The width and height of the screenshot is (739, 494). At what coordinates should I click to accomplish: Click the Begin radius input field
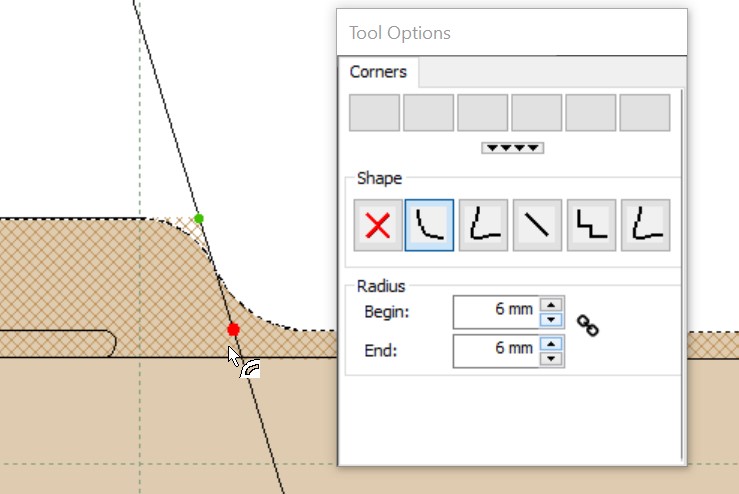pos(496,312)
